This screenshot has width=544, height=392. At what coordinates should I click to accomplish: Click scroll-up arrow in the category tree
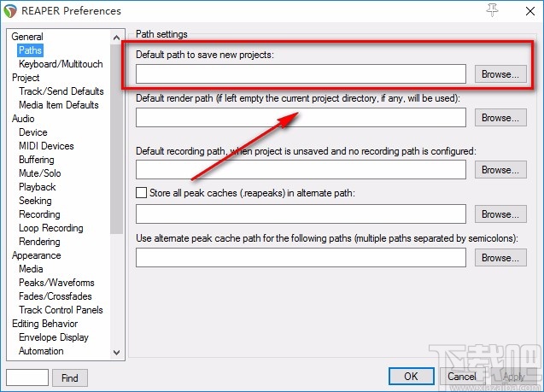(x=116, y=38)
